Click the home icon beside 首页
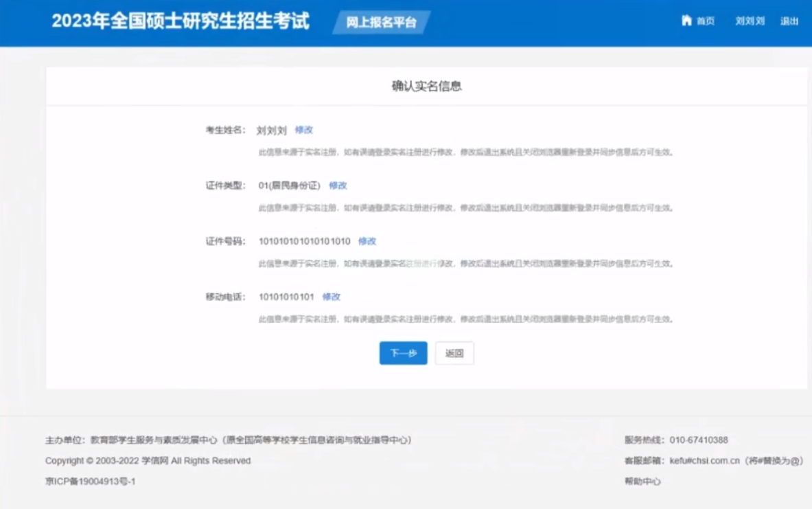812x509 pixels. click(x=686, y=21)
